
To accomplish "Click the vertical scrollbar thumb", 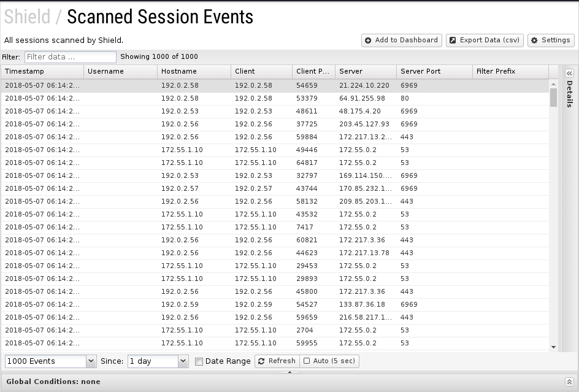I will click(553, 98).
